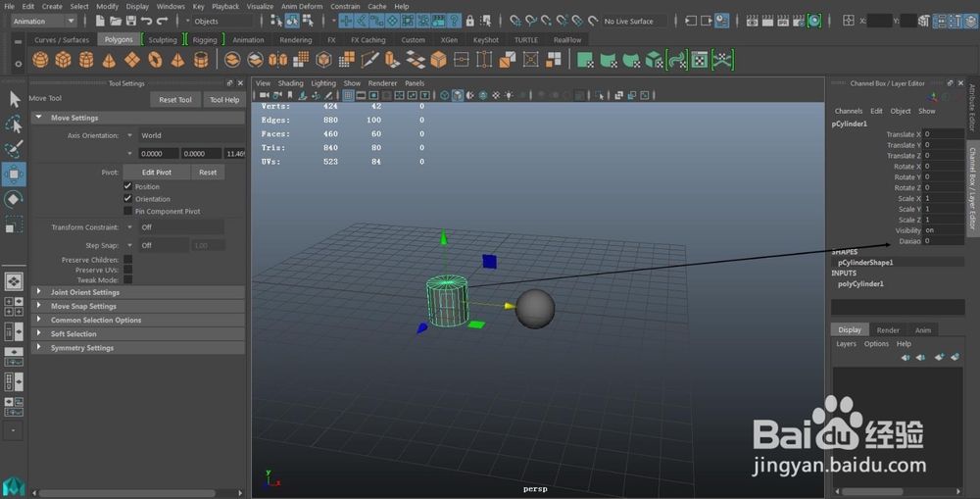Open the Transform Constraint dropdown
Viewport: 980px width, 499px height.
point(173,227)
